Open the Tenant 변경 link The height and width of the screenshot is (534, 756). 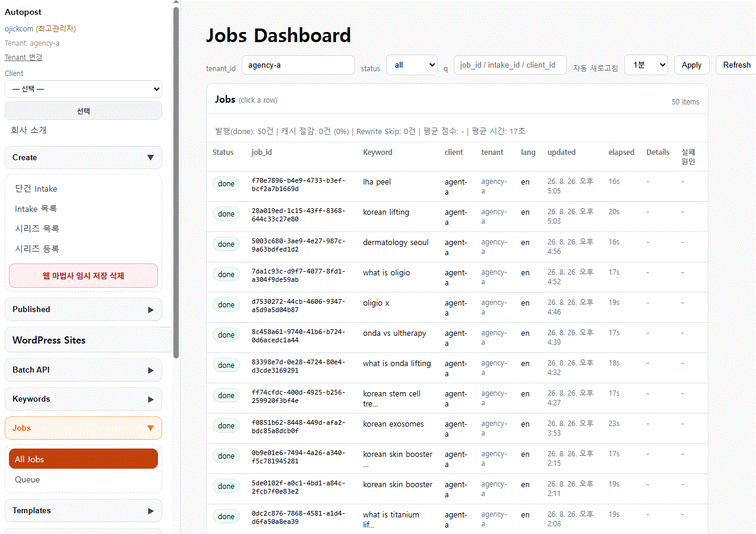point(24,57)
